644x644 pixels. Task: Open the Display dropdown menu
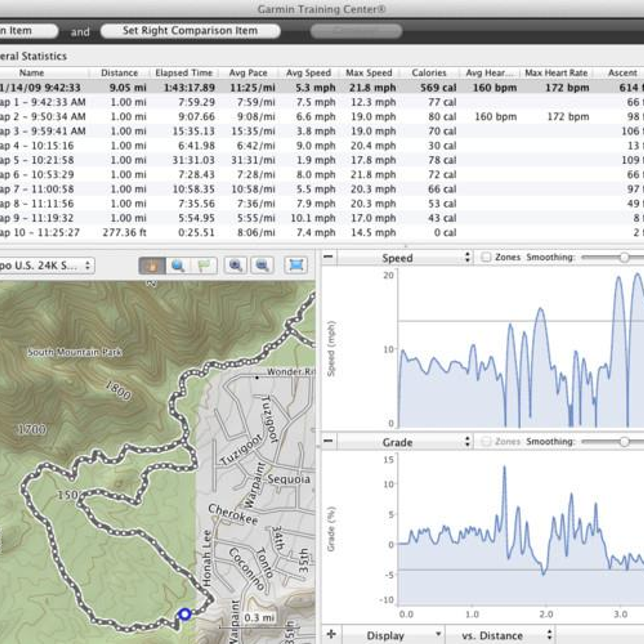pos(394,636)
